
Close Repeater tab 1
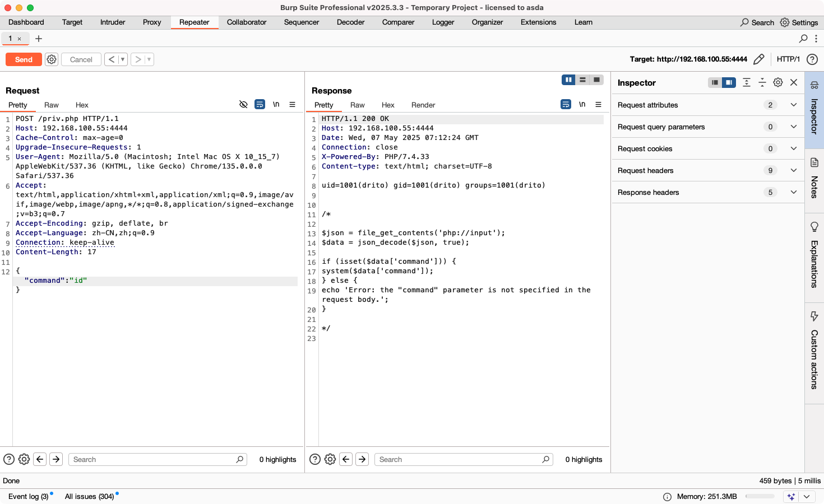19,39
